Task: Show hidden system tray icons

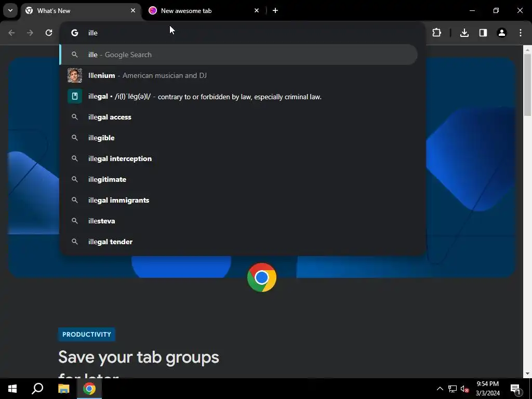Action: click(x=440, y=389)
